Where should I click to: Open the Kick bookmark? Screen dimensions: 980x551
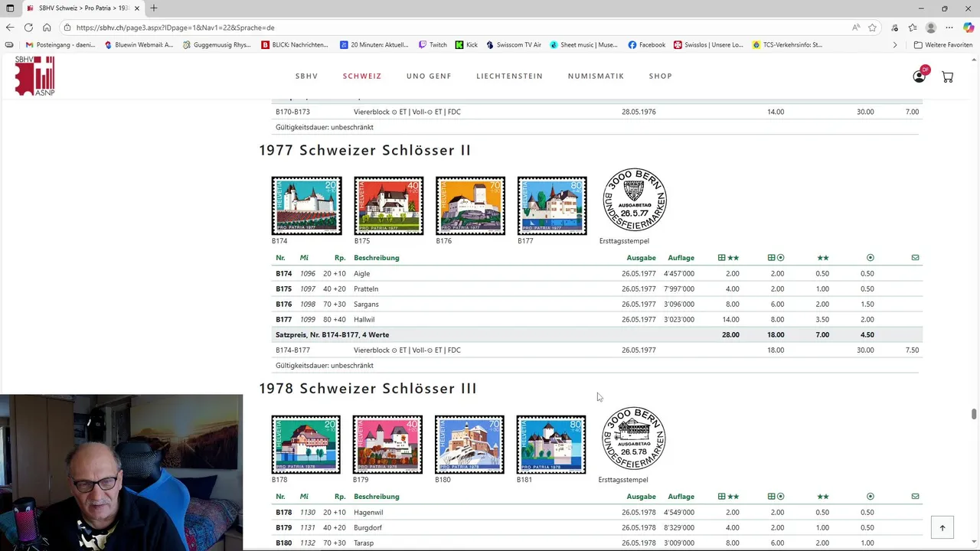tap(466, 45)
